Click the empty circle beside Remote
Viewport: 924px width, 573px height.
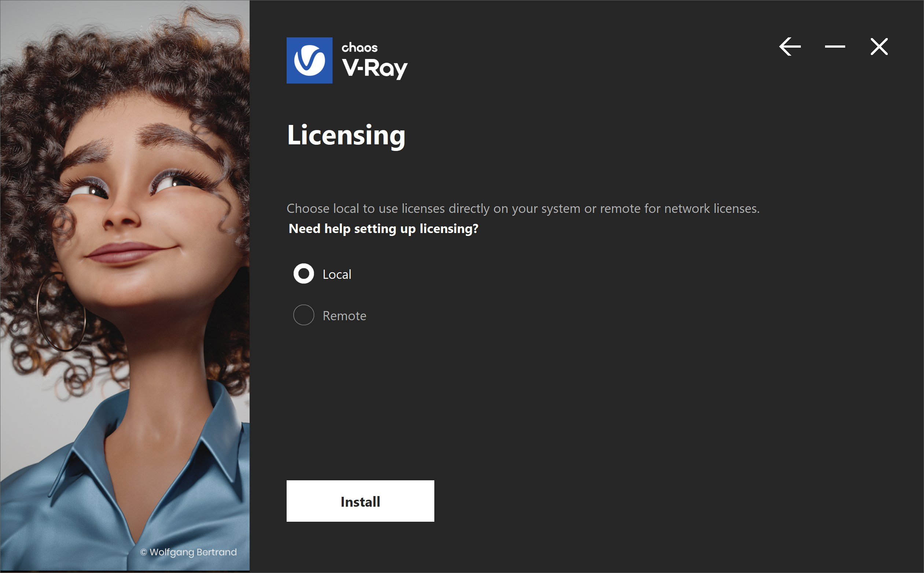pyautogui.click(x=303, y=315)
